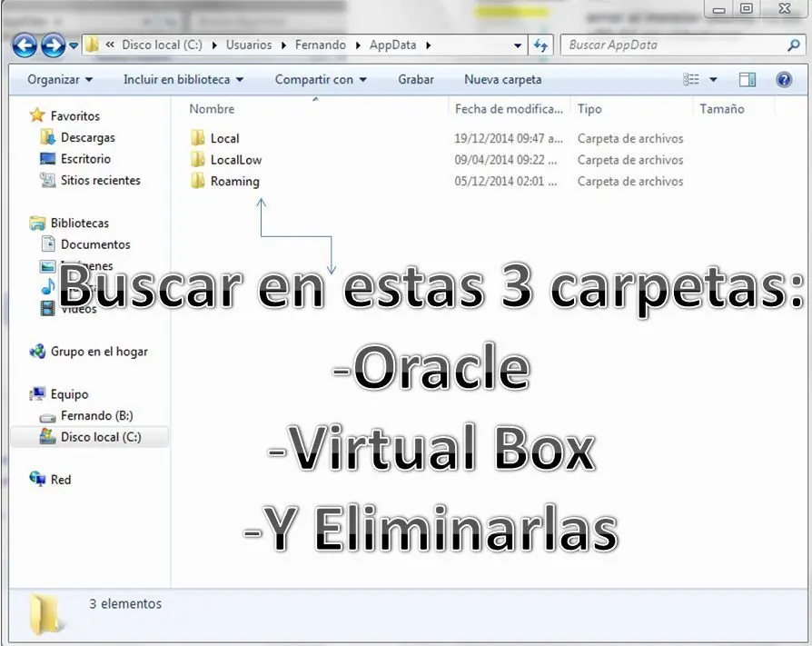Click the Vídeos film strip icon
The height and width of the screenshot is (646, 812).
(47, 308)
